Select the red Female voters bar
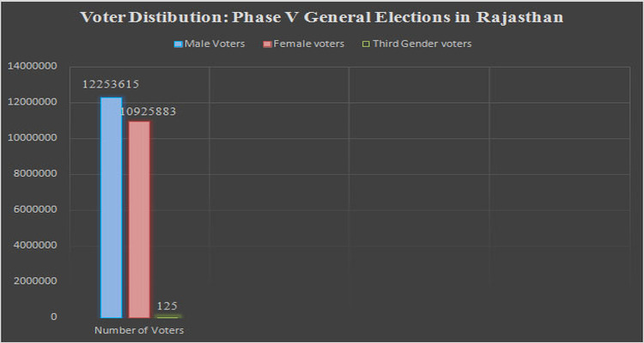This screenshot has height=343, width=644. pos(139,219)
